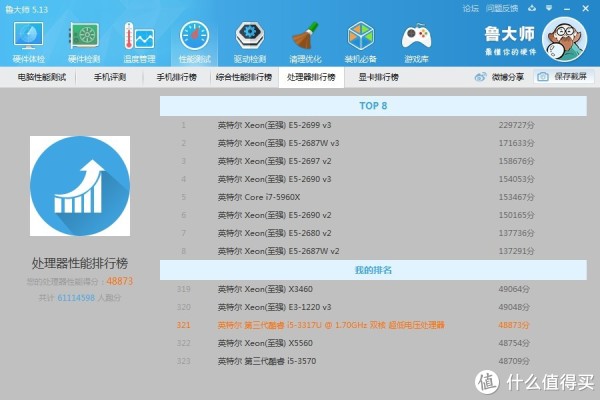Switch to 显卡排行榜 tab
Image resolution: width=600 pixels, height=400 pixels.
(x=378, y=77)
